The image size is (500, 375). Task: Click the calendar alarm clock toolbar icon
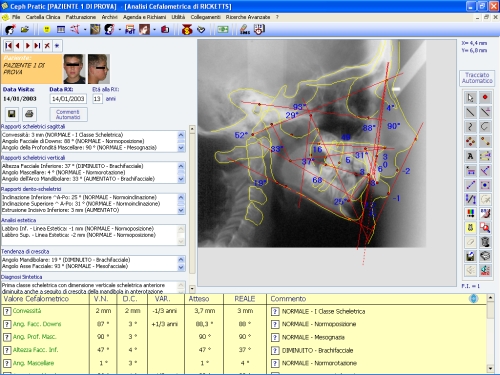(259, 30)
